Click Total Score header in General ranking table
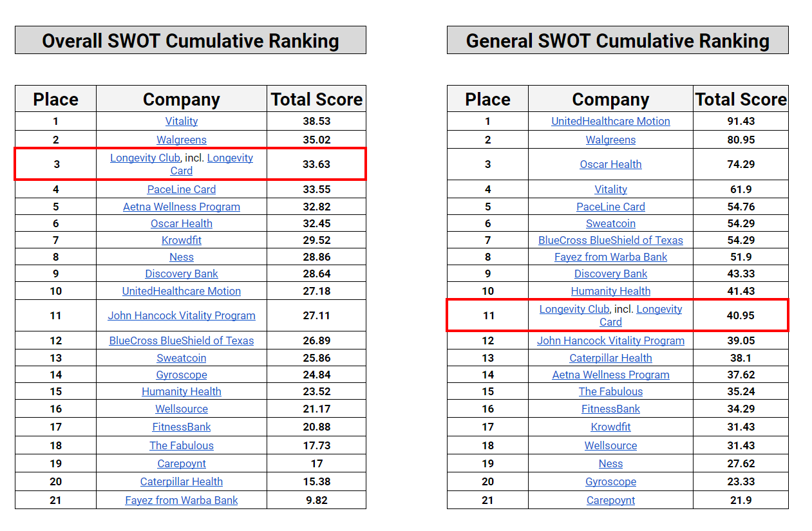The image size is (812, 531). 741,99
